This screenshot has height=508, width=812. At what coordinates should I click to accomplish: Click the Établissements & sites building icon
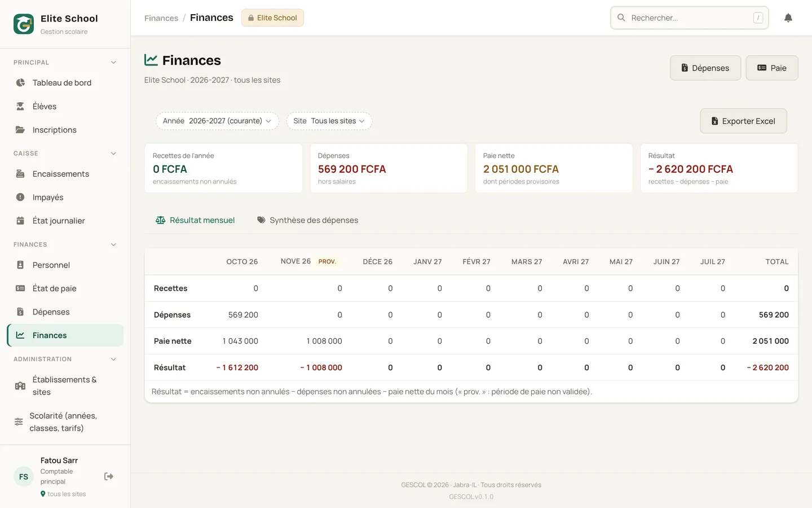click(20, 386)
